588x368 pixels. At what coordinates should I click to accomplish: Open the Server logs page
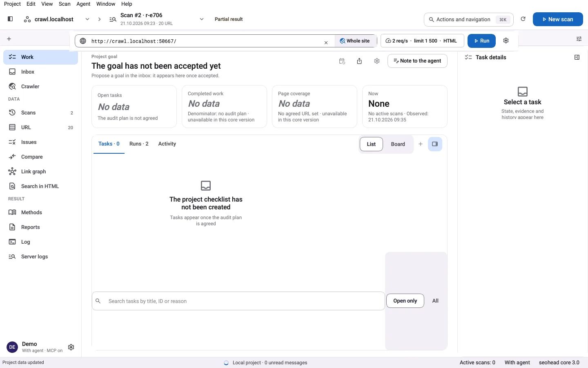point(41,256)
